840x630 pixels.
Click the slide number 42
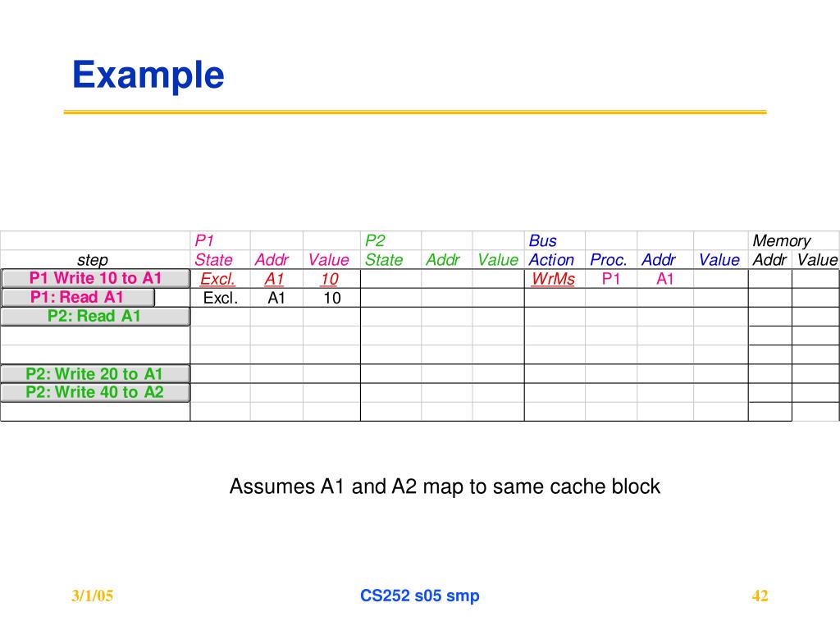(x=760, y=596)
